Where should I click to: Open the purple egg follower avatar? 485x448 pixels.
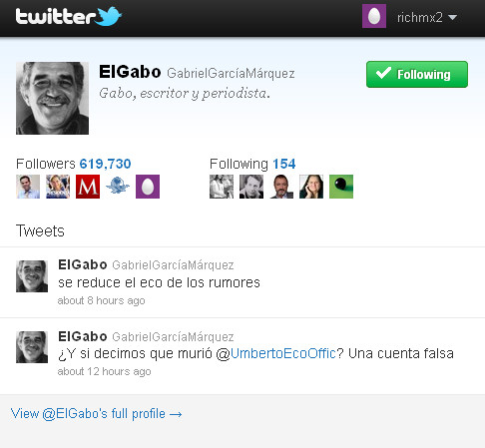tap(148, 187)
